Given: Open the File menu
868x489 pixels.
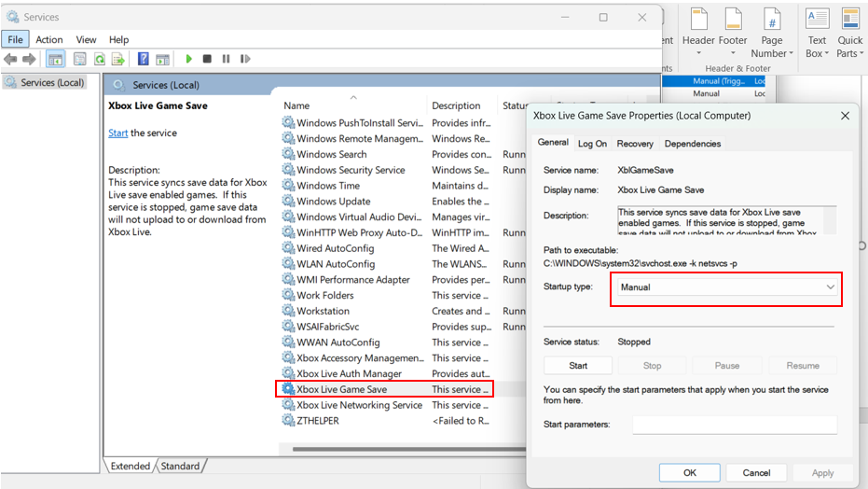Looking at the screenshot, I should pos(16,39).
